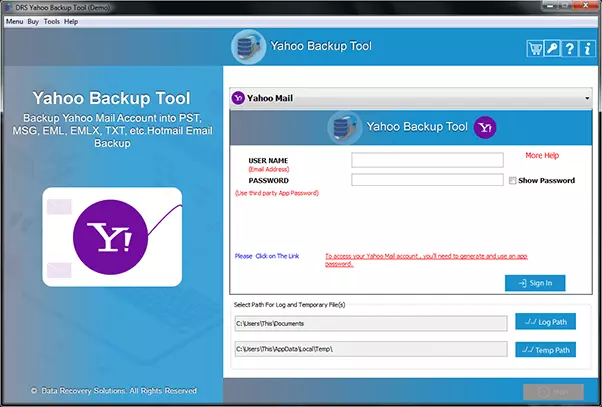Screen dimensions: 602x407
Task: Open the Menu menu
Action: [x=15, y=22]
